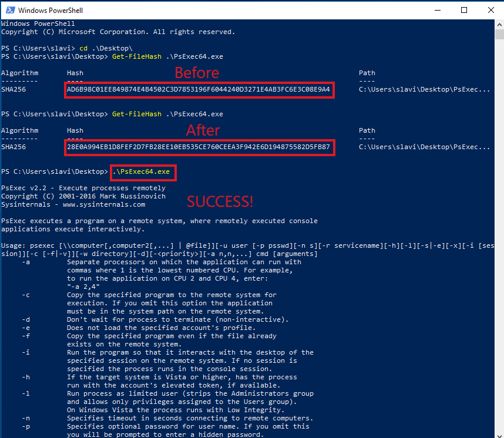The width and height of the screenshot is (504, 438).
Task: Maximize the Windows PowerShell window
Action: click(464, 10)
